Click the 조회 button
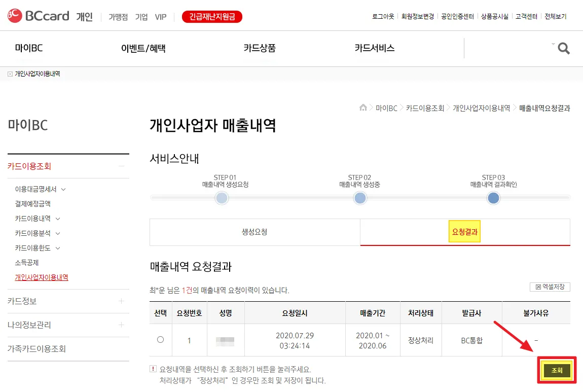The height and width of the screenshot is (392, 583). tap(557, 370)
